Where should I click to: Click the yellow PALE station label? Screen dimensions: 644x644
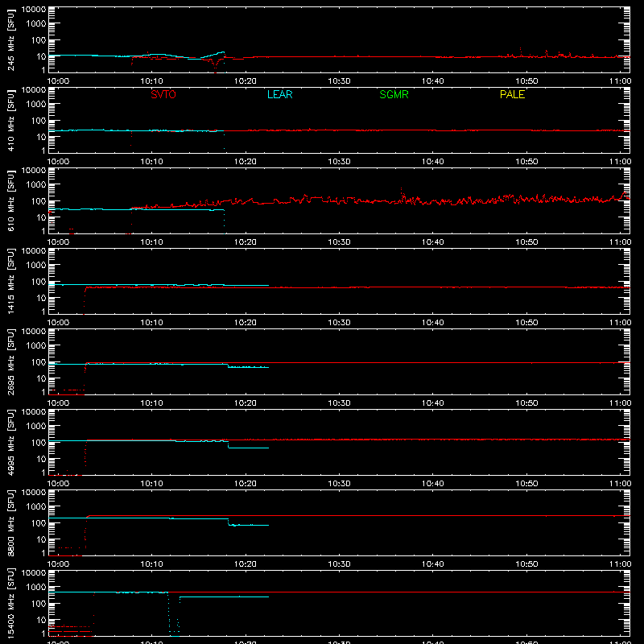(x=512, y=94)
